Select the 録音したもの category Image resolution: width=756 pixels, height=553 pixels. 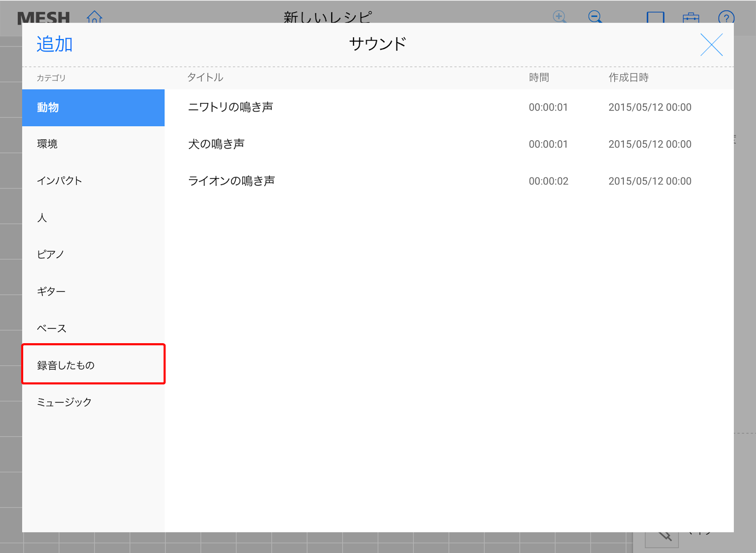point(93,365)
